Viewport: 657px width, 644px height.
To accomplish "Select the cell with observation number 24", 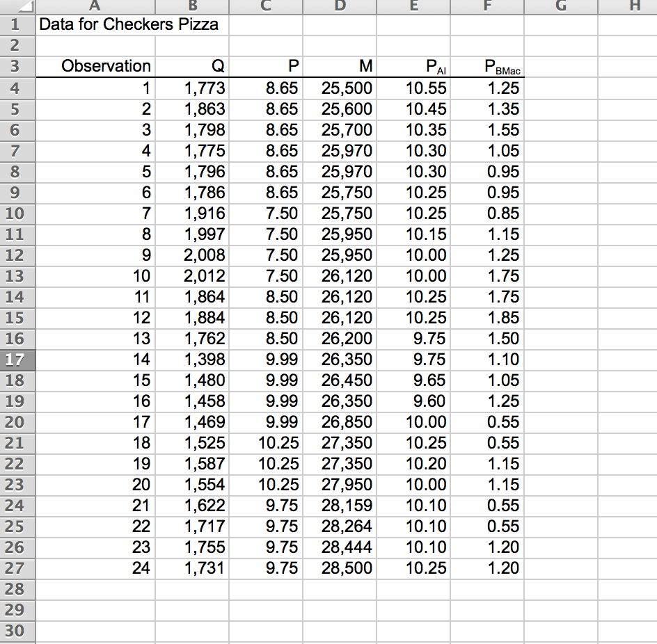I will [95, 568].
